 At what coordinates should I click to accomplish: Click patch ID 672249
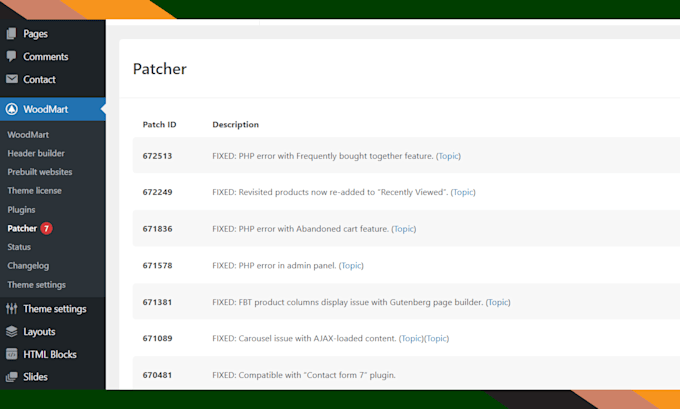(157, 192)
